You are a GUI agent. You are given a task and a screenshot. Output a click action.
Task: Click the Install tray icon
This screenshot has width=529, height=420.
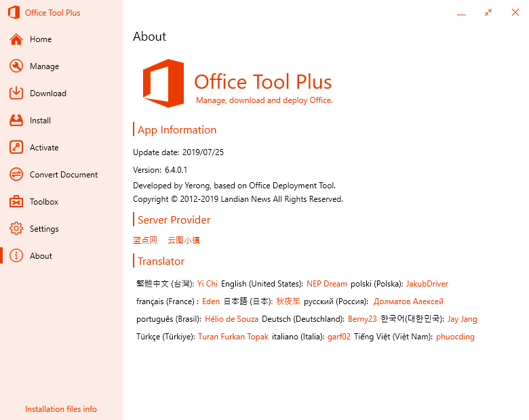(16, 121)
